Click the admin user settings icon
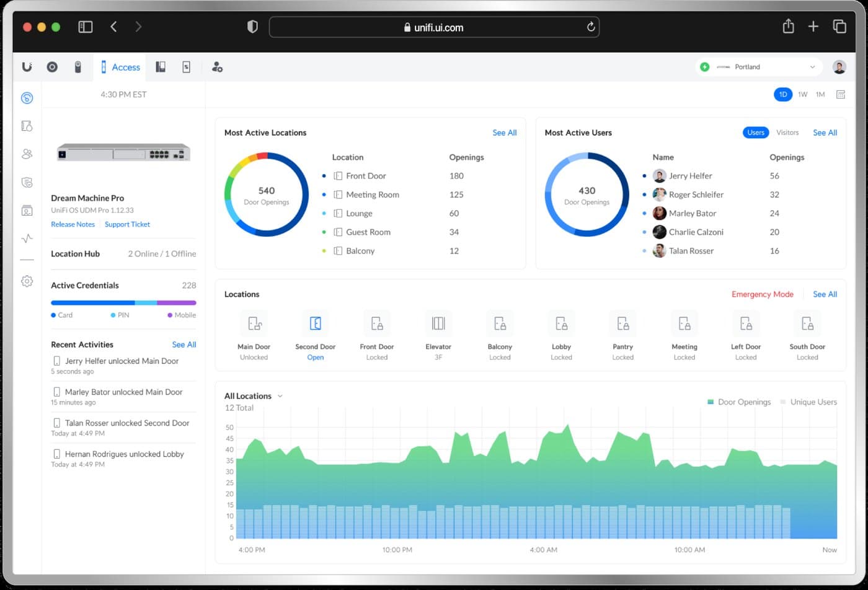Screen dimensions: 868x590 (217, 67)
